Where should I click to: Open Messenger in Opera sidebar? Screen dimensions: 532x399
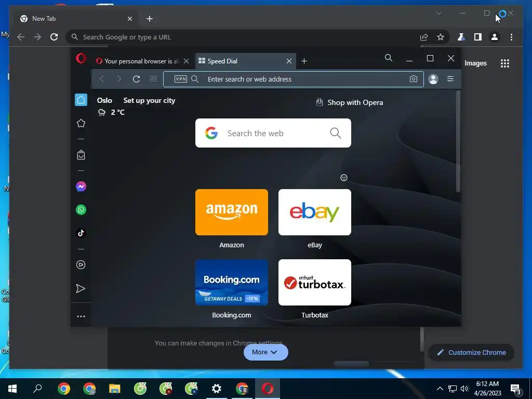click(x=81, y=187)
